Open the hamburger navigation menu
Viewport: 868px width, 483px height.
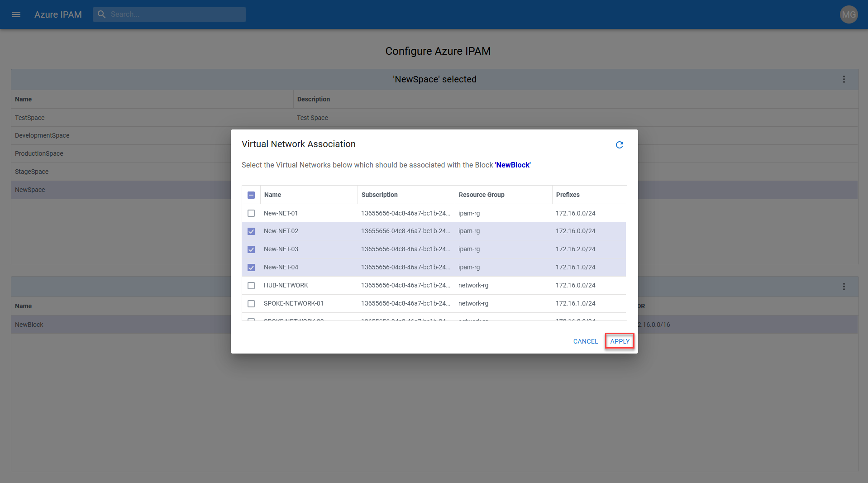[16, 14]
